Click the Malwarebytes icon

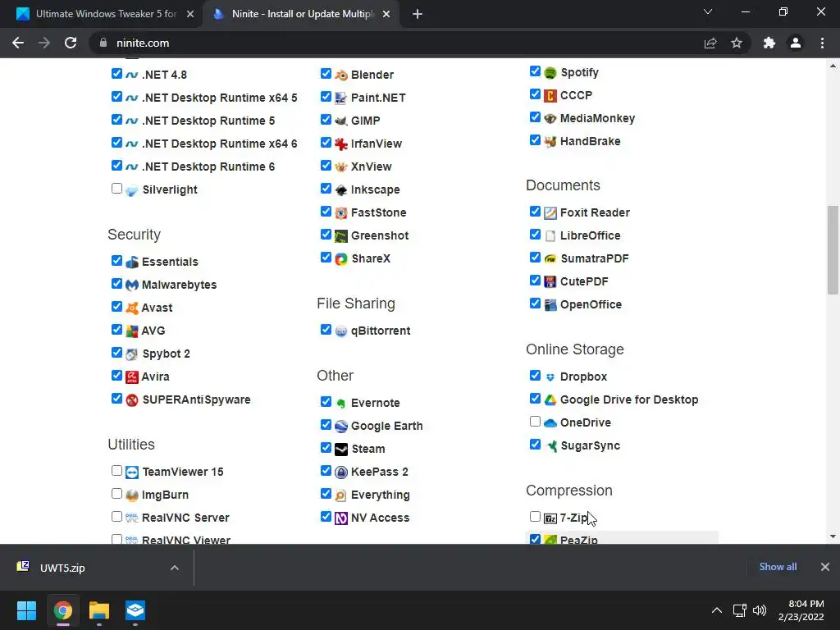point(132,285)
